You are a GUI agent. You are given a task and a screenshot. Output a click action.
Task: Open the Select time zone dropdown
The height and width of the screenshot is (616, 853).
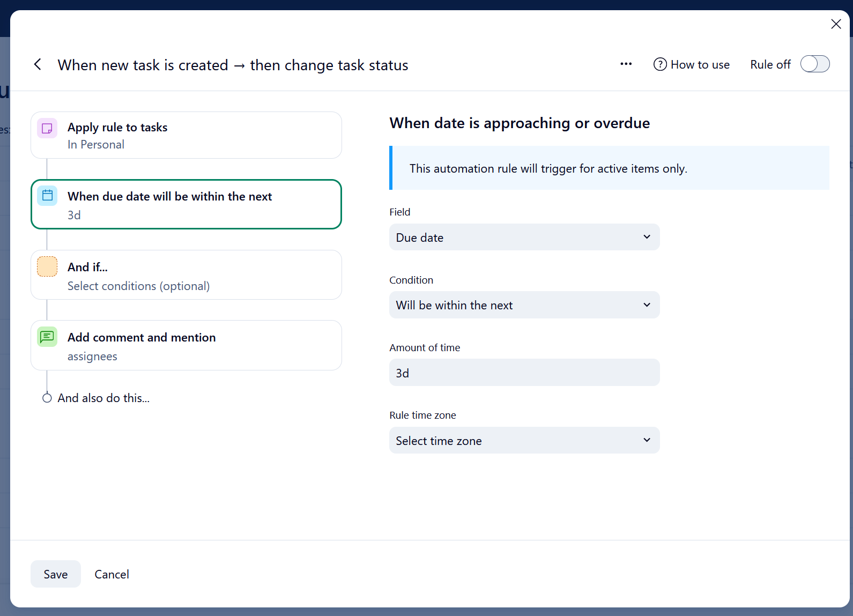pos(524,441)
